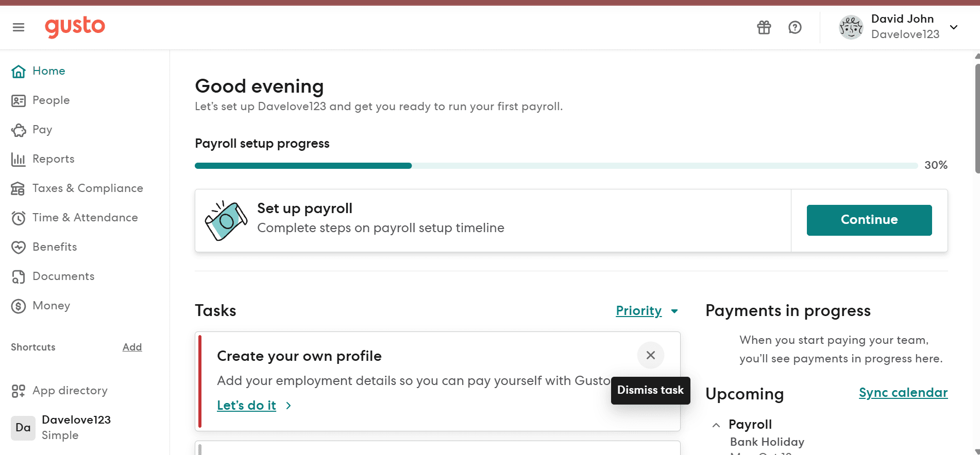Open Taxes & Compliance section
Screen dimensions: 980x455
tap(87, 188)
